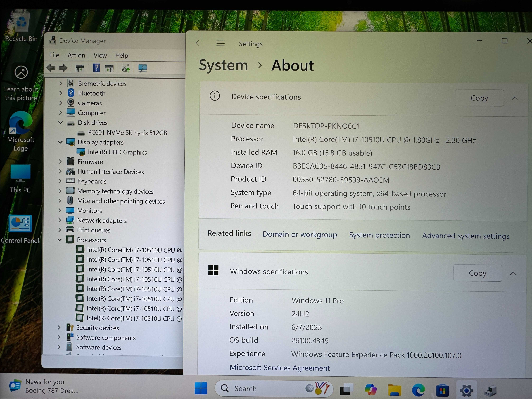Expand the Security devices node
The width and height of the screenshot is (532, 399).
click(x=59, y=327)
